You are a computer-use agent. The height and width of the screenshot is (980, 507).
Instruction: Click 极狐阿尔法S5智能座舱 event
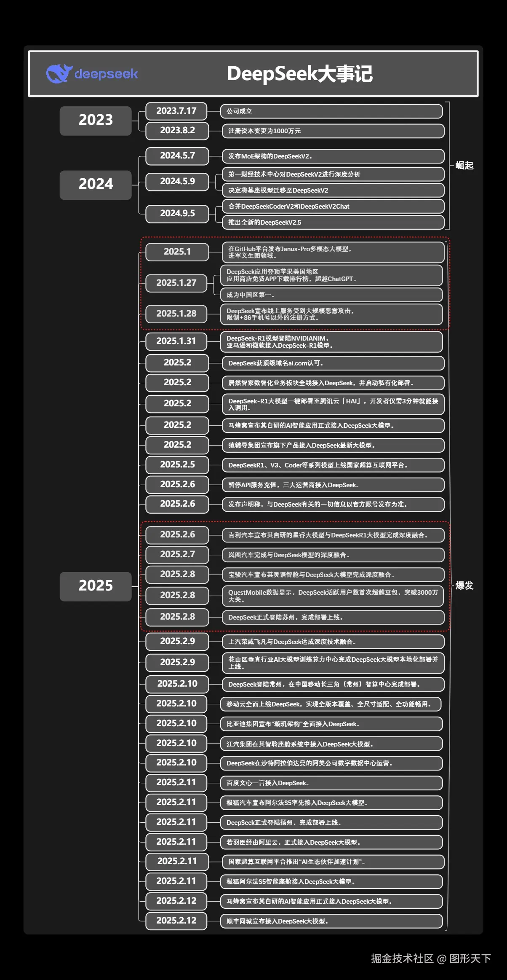point(331,882)
